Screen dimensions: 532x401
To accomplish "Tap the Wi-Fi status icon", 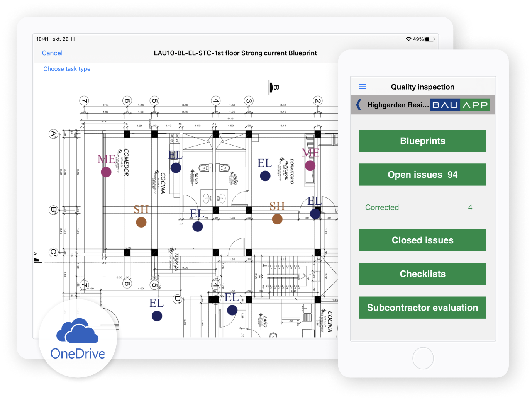I will coord(408,39).
